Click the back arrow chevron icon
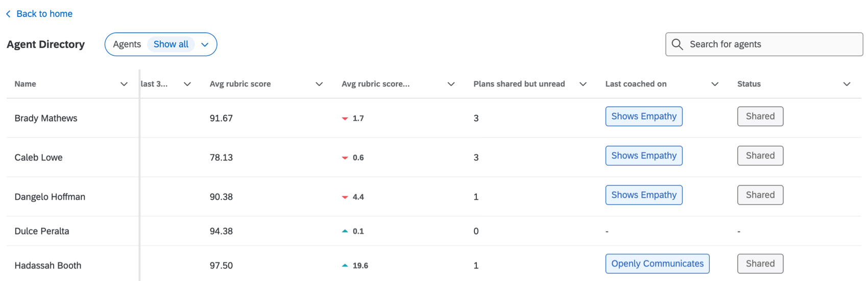The width and height of the screenshot is (868, 281). click(x=8, y=14)
